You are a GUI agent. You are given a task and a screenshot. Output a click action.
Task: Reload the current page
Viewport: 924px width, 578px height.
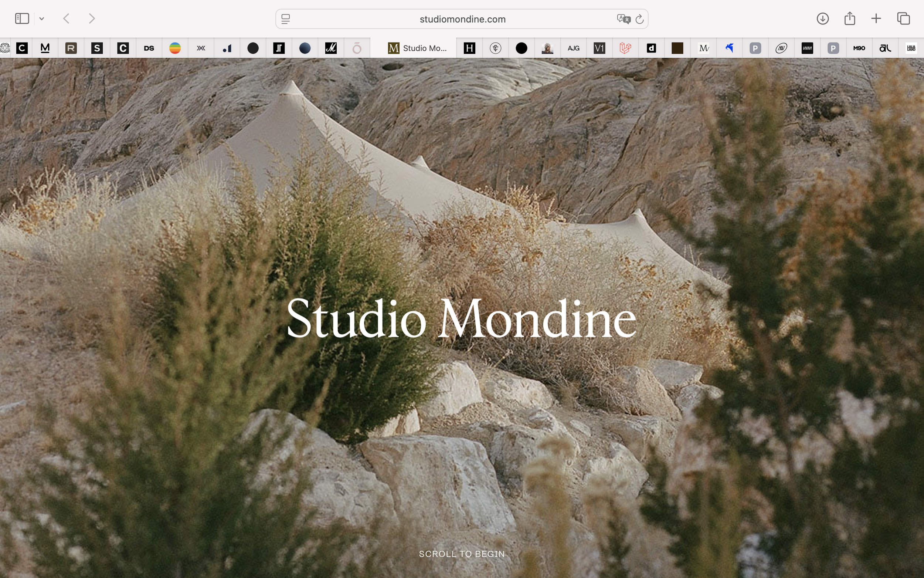click(x=639, y=19)
